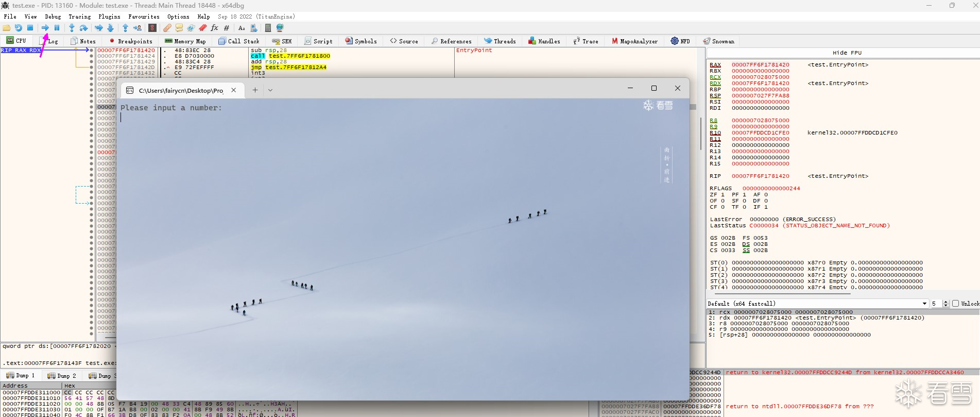Screen dimensions: 980x417
Task: Click the Step Over icon
Action: tap(83, 28)
